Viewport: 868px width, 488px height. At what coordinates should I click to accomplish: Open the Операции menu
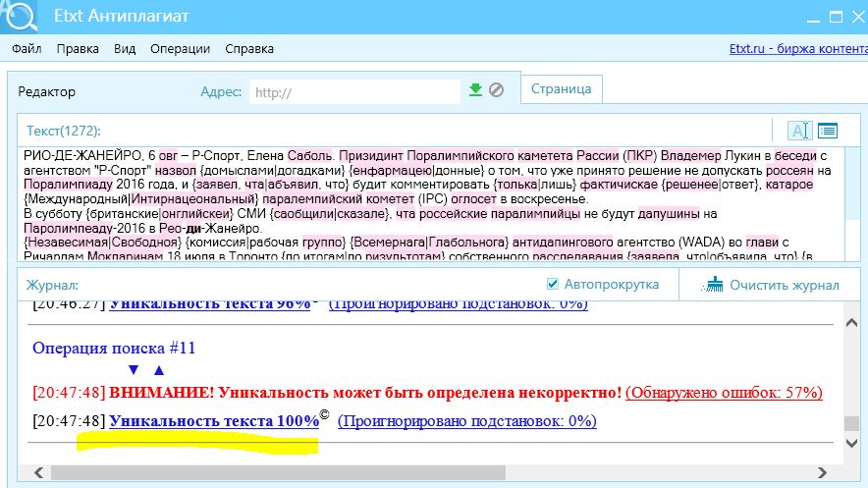point(180,49)
